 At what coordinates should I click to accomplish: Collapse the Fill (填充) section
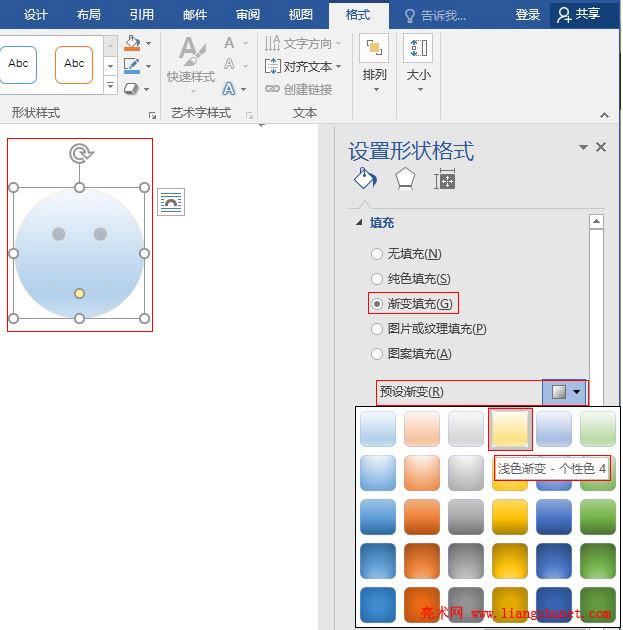(359, 223)
